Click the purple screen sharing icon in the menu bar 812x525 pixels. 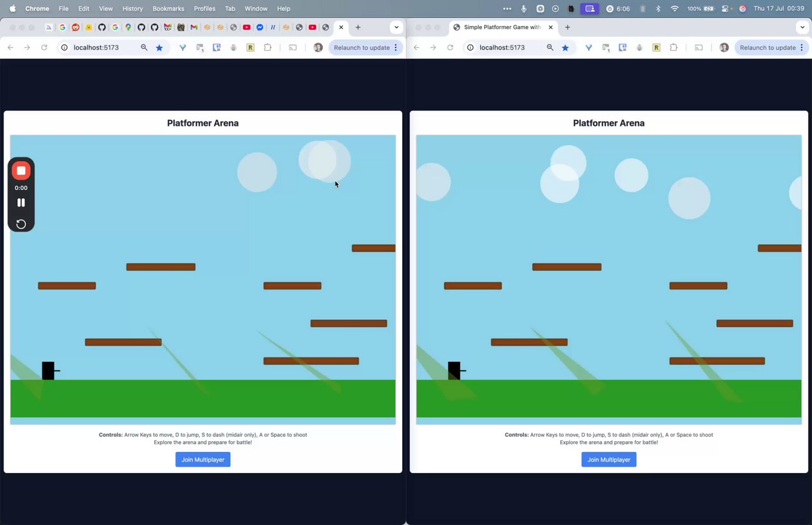590,8
